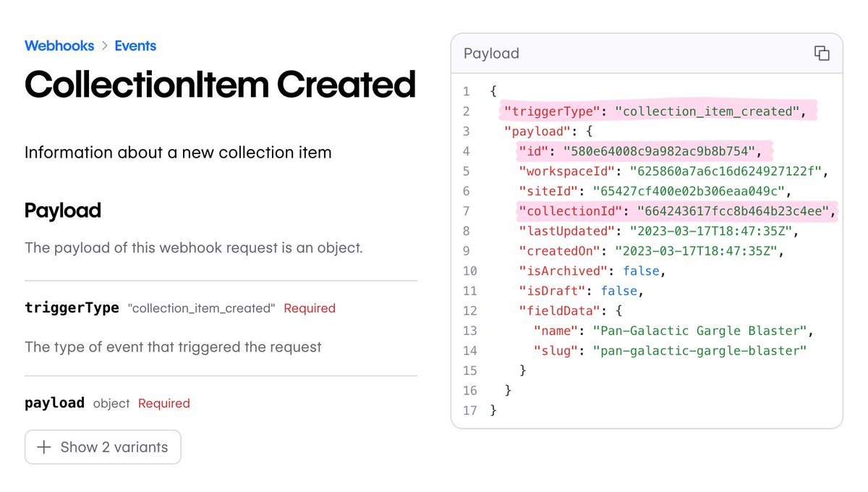The height and width of the screenshot is (492, 868).
Task: Expand Show 2 variants button
Action: (103, 447)
